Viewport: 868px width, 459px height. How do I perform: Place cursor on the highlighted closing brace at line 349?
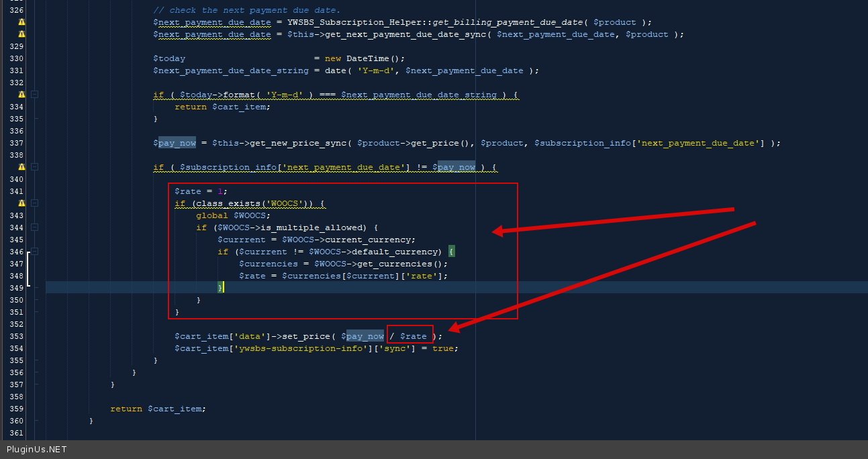coord(220,287)
